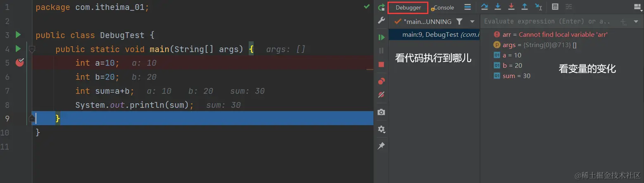Open the frames filter funnel icon
Image resolution: width=644 pixels, height=183 pixels.
click(459, 21)
